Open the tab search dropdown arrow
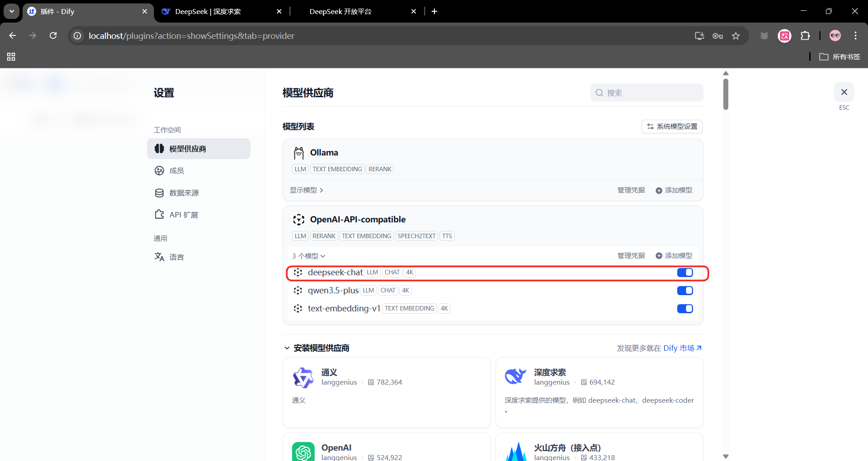This screenshot has width=868, height=461. (x=12, y=11)
